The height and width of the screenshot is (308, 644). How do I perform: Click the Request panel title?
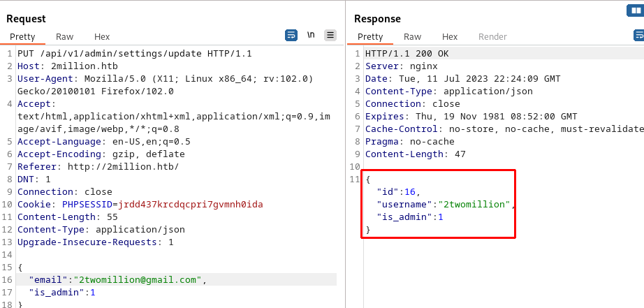point(26,19)
